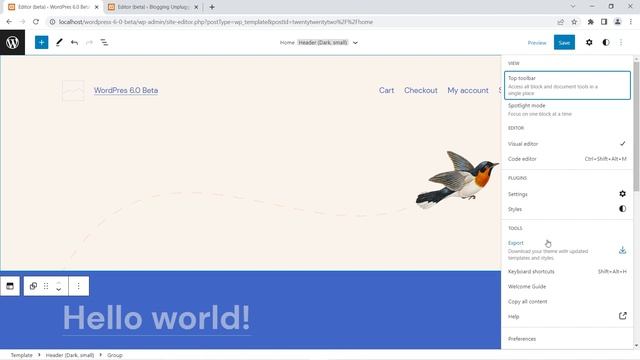Screen dimensions: 640x360
Task: Reload the browser page
Action: pyautogui.click(x=36, y=22)
